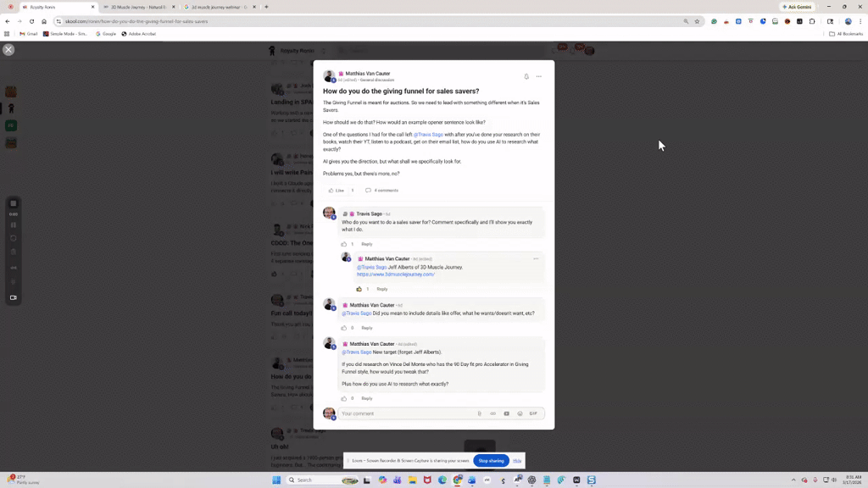Like Travis Sago's comment
This screenshot has height=488, width=868.
pyautogui.click(x=344, y=244)
